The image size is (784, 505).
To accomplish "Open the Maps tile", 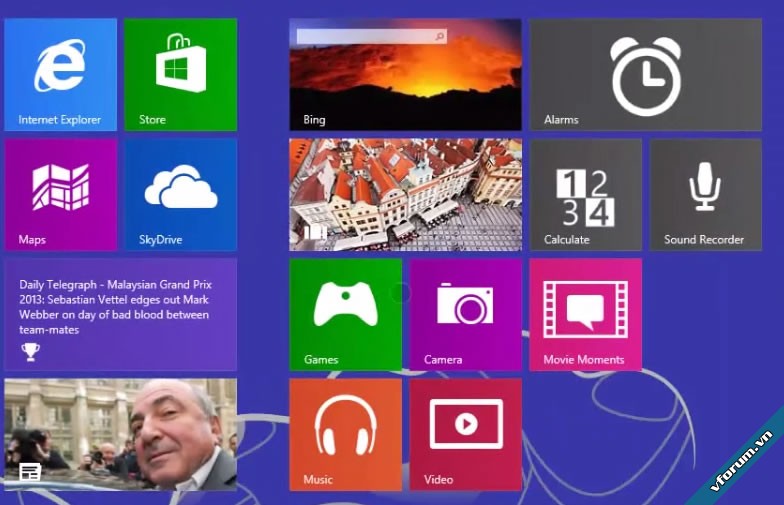I will tap(60, 194).
